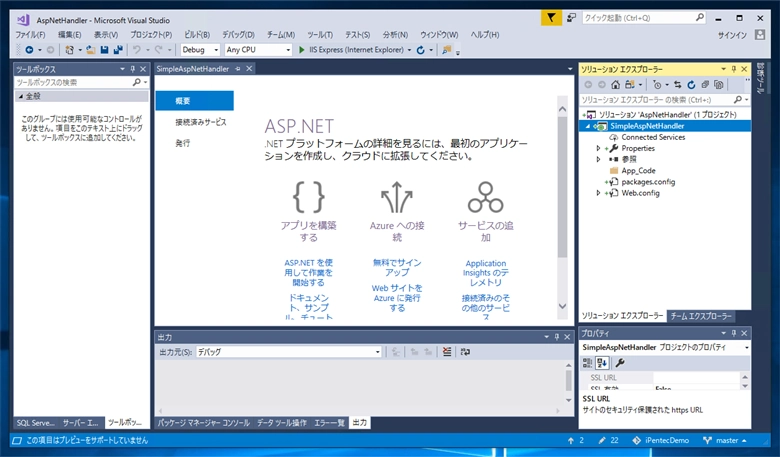Click the account avatar icon beside サインイン
The height and width of the screenshot is (457, 780).
click(760, 34)
